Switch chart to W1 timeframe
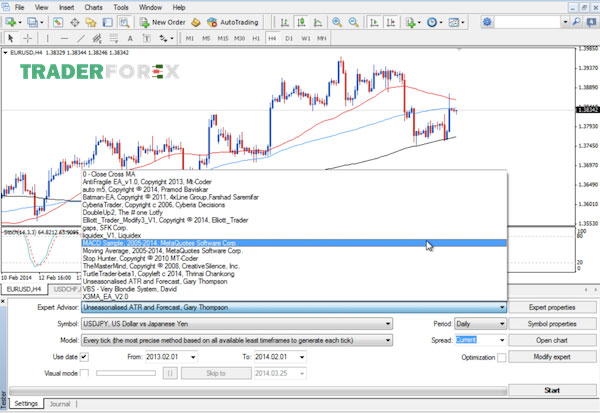 pyautogui.click(x=306, y=38)
